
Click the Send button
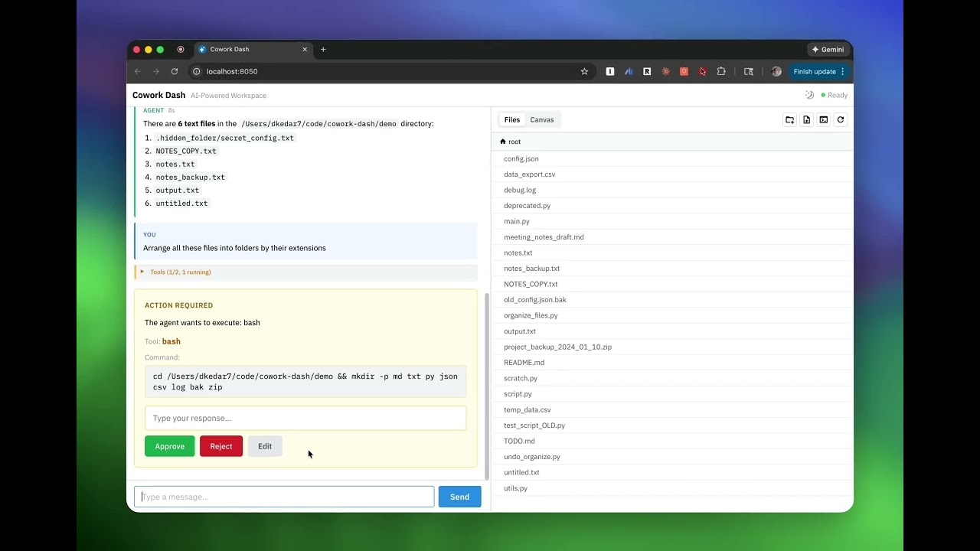[459, 497]
